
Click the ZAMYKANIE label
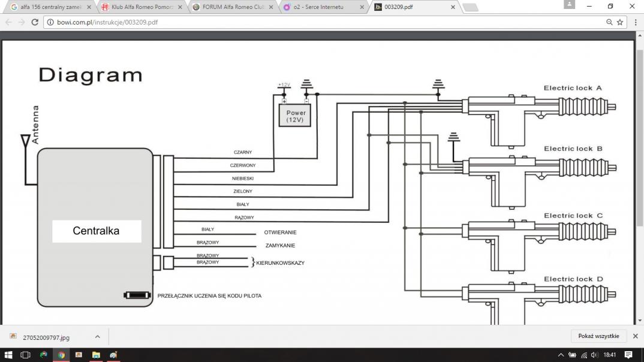[x=280, y=246]
